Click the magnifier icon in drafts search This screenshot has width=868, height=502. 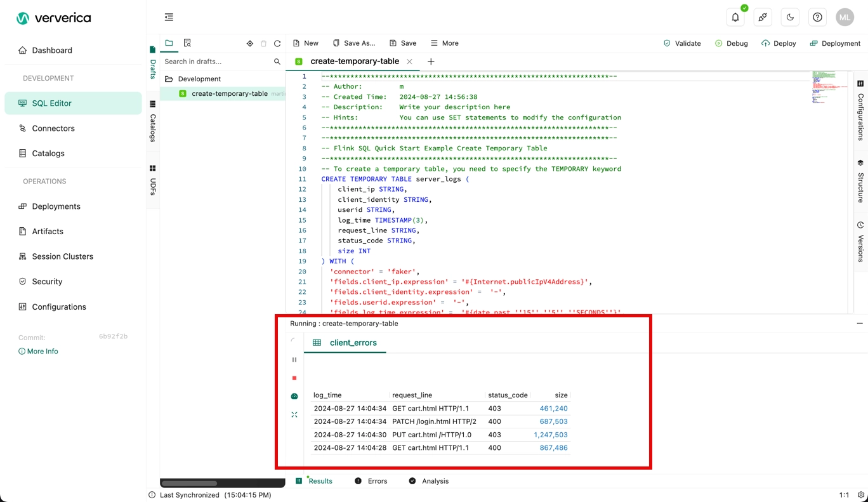click(x=277, y=62)
